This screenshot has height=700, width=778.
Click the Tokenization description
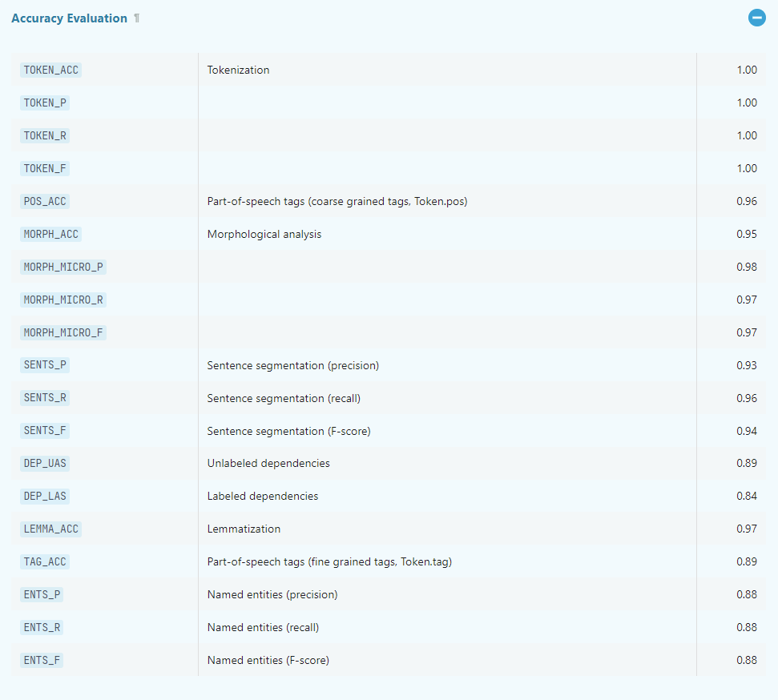[238, 70]
